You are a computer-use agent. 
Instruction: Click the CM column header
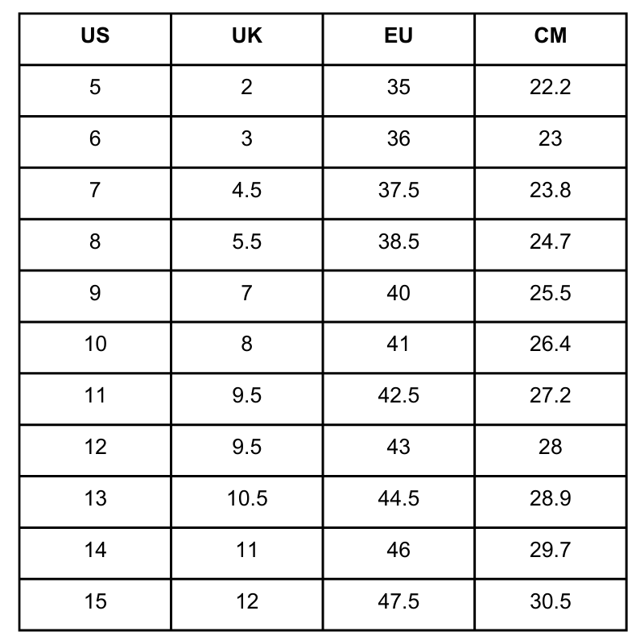click(551, 39)
